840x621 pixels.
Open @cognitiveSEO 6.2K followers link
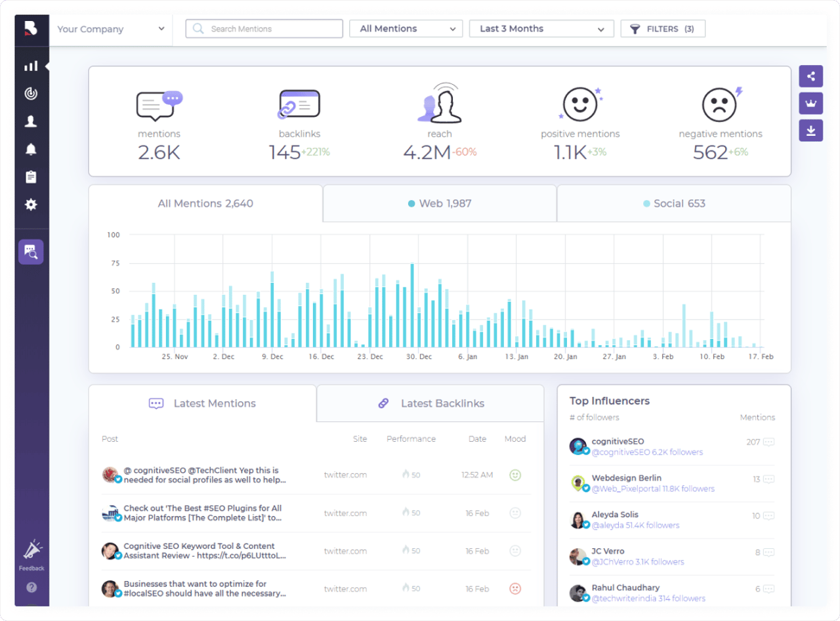pos(647,452)
